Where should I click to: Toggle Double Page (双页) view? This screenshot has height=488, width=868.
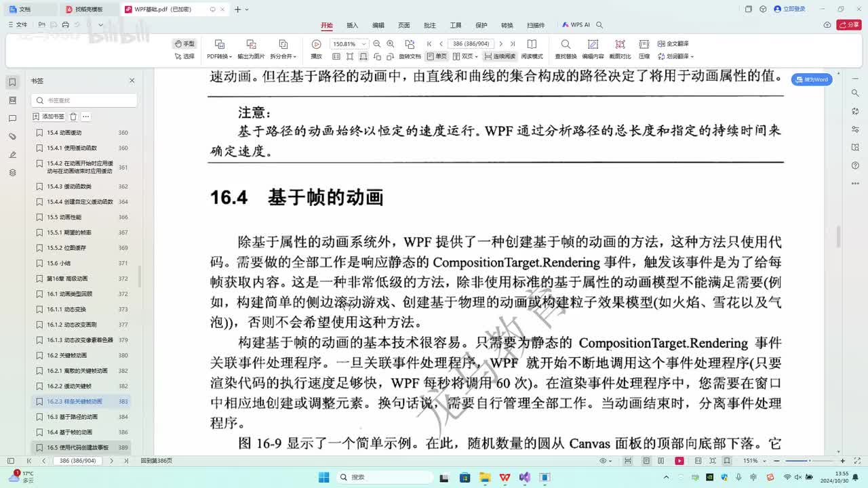(465, 56)
